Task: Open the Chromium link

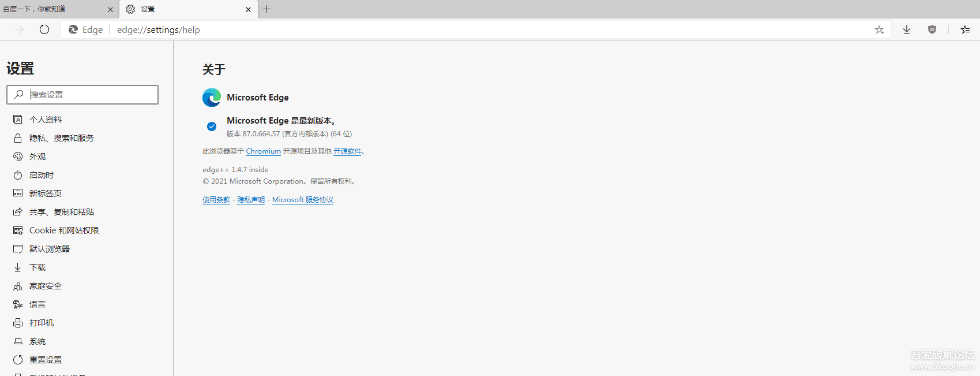Action: tap(264, 151)
